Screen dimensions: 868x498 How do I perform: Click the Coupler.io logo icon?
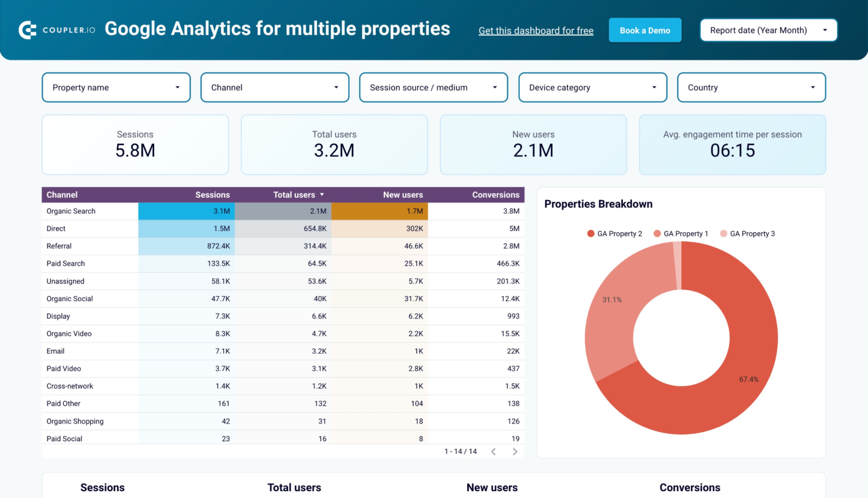click(x=27, y=29)
